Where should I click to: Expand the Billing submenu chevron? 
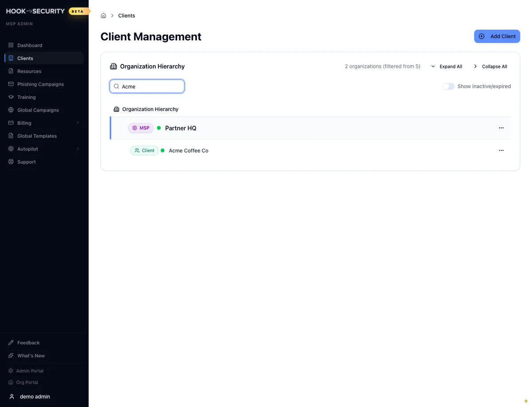tap(78, 123)
